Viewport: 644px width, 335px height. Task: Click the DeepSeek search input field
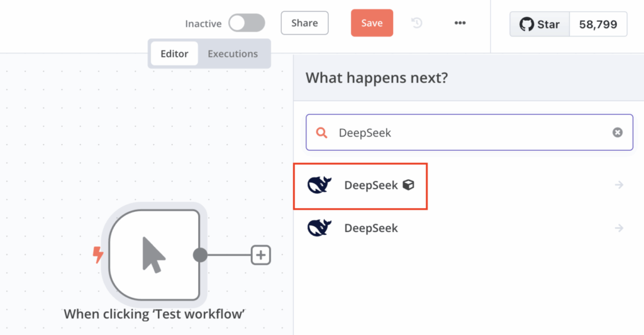coord(469,133)
